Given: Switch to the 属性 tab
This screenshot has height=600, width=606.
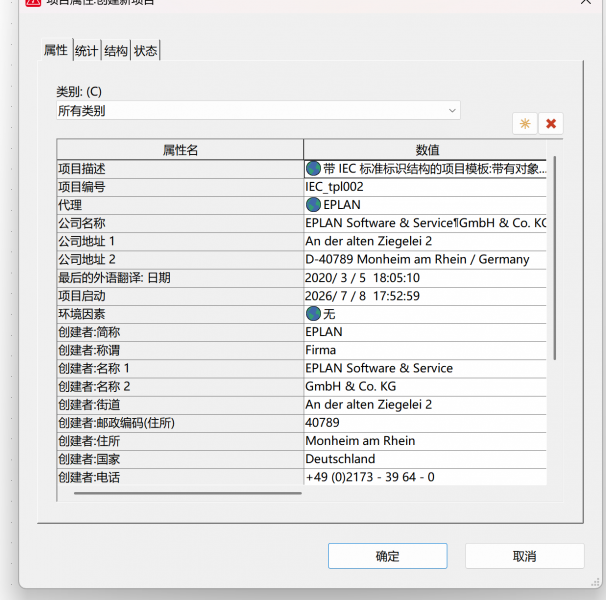Looking at the screenshot, I should tap(56, 50).
